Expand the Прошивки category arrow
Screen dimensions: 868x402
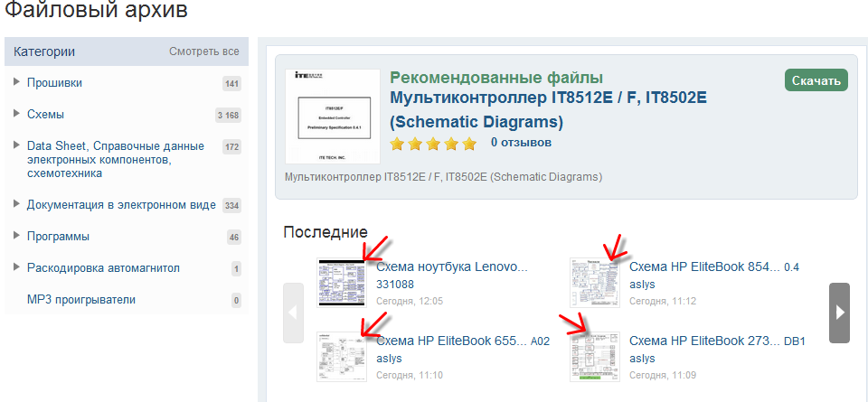(17, 82)
